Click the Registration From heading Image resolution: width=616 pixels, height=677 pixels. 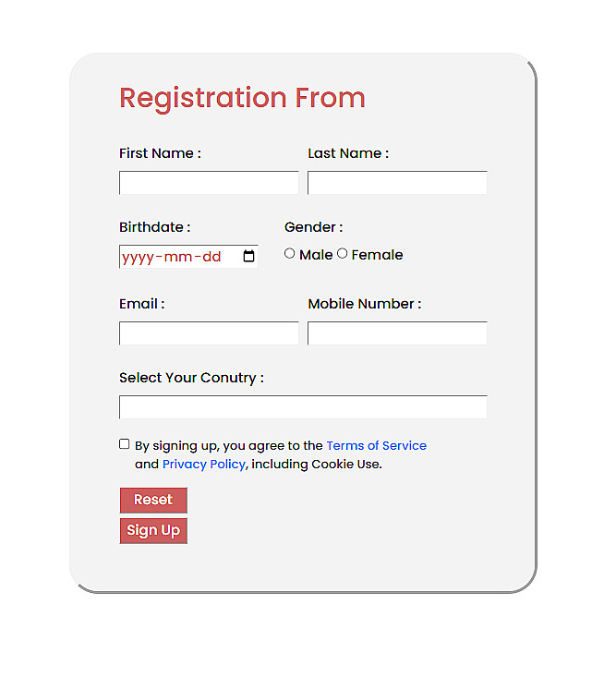point(242,98)
